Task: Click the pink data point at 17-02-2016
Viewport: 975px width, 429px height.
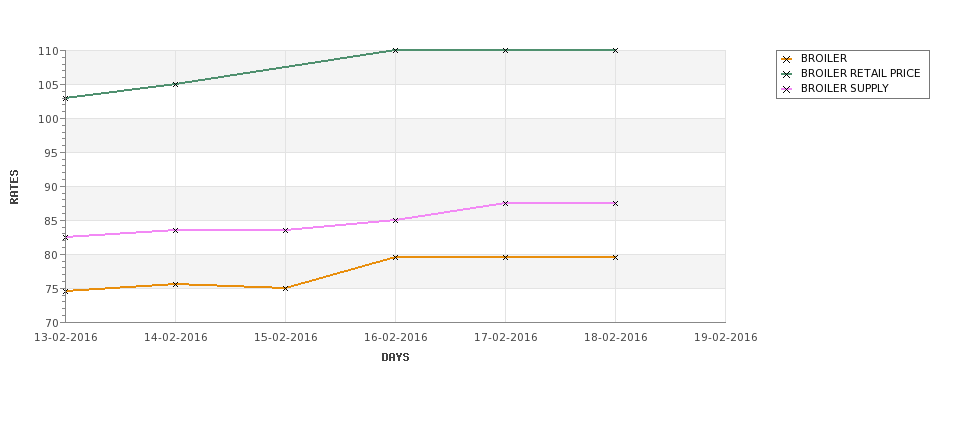Action: click(506, 203)
